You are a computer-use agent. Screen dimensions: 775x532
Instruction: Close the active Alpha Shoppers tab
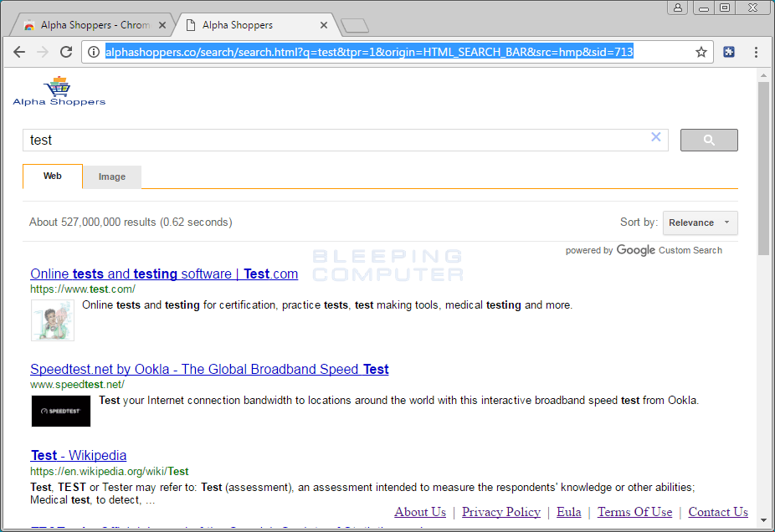[324, 25]
